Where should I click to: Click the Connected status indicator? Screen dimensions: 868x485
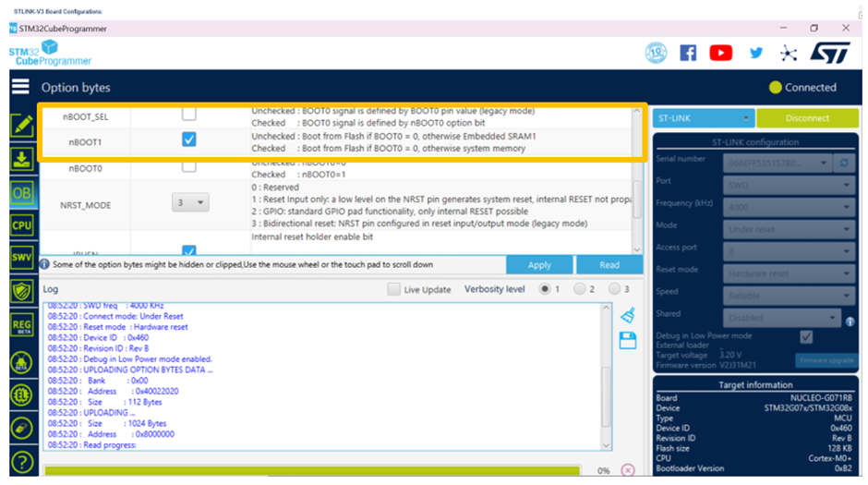(x=802, y=87)
